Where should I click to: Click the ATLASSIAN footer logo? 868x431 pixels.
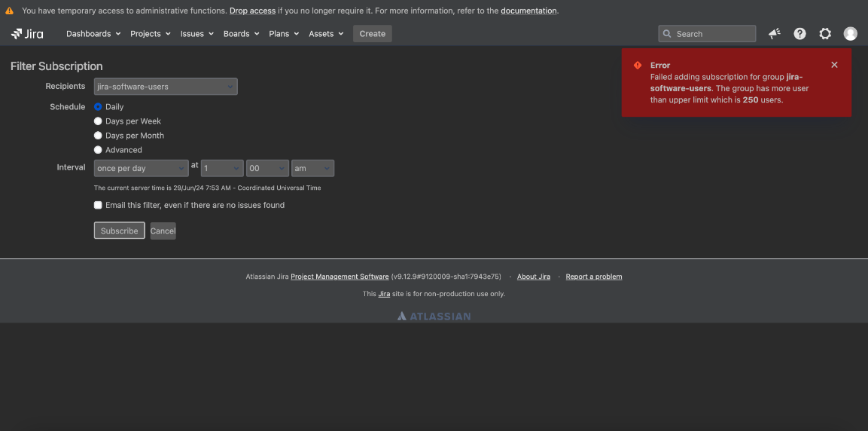pyautogui.click(x=434, y=316)
